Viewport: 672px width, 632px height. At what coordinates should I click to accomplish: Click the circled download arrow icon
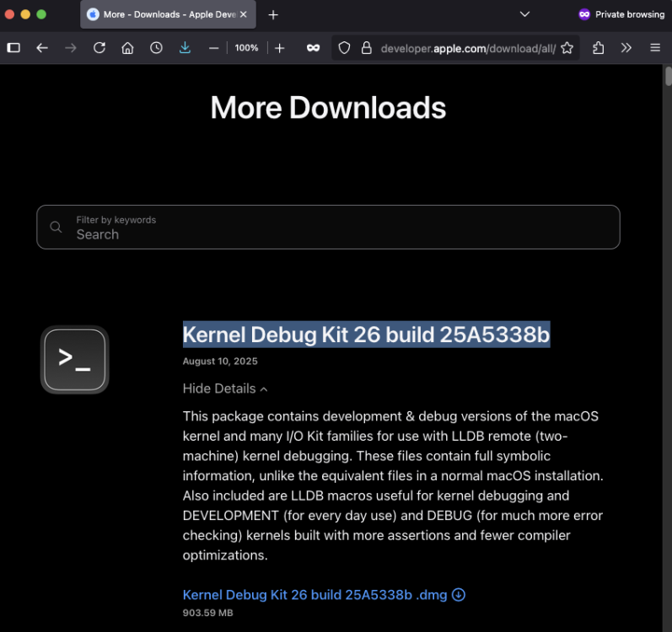coord(459,595)
